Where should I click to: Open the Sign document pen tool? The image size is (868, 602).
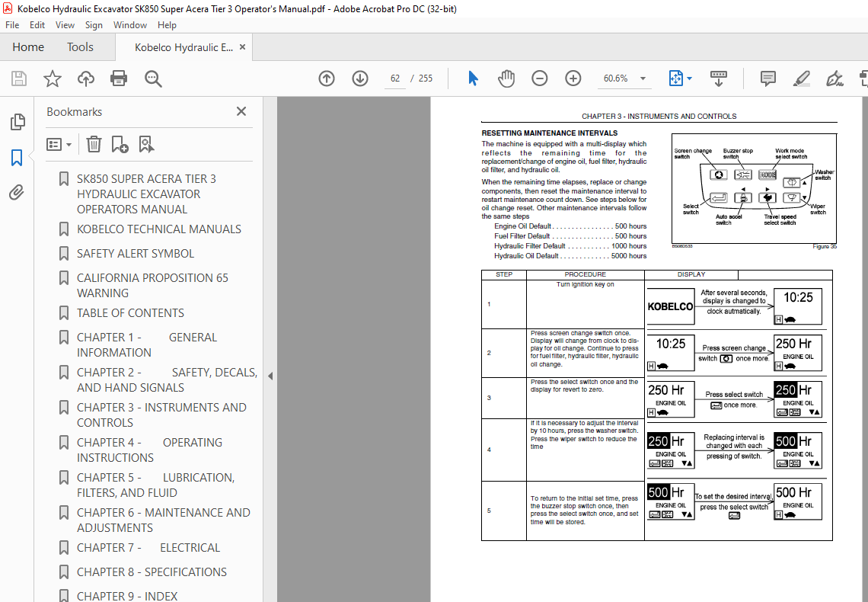pyautogui.click(x=834, y=78)
